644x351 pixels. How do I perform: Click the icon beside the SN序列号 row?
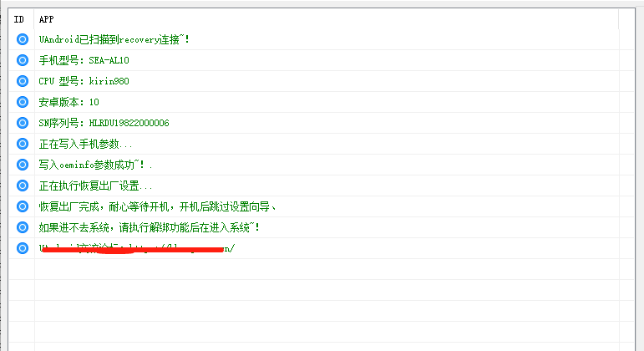pos(23,123)
